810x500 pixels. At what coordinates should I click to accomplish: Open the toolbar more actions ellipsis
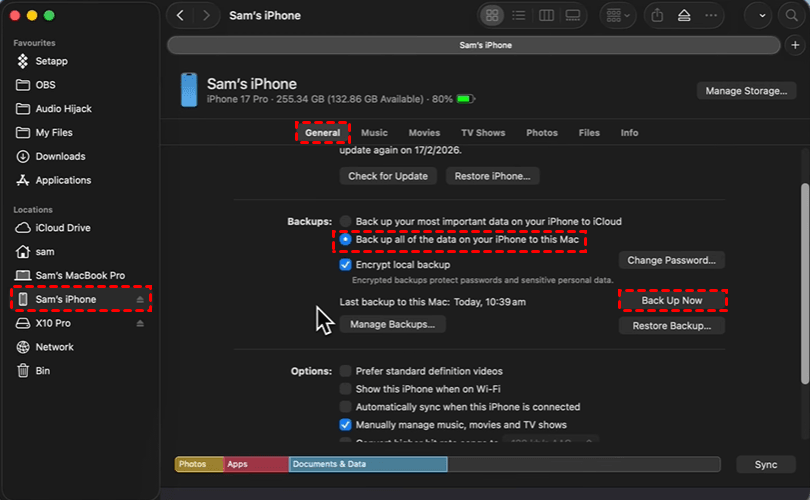[711, 15]
